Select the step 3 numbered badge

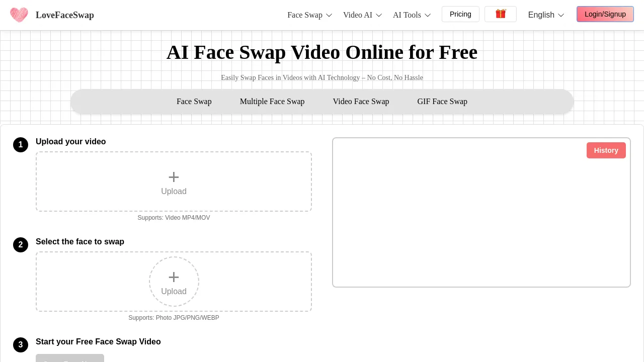[x=21, y=345]
